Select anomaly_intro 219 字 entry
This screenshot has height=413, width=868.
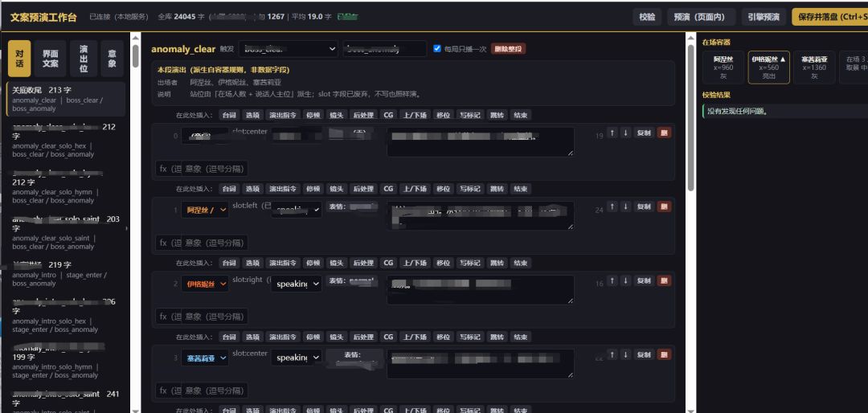click(x=66, y=274)
